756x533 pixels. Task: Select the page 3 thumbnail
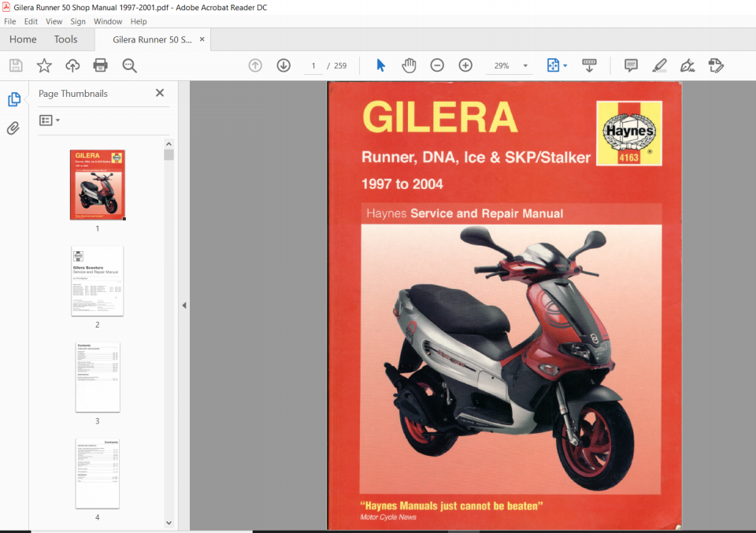pyautogui.click(x=98, y=377)
